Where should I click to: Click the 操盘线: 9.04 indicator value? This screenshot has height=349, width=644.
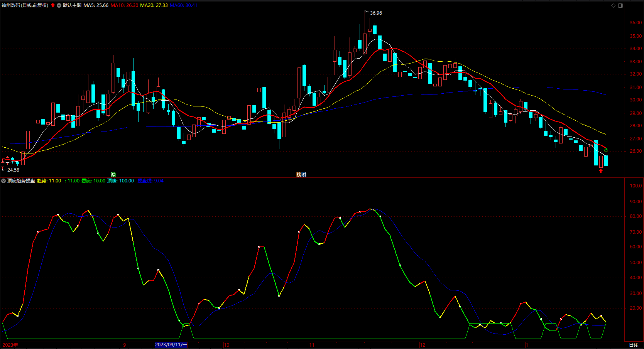pos(150,181)
